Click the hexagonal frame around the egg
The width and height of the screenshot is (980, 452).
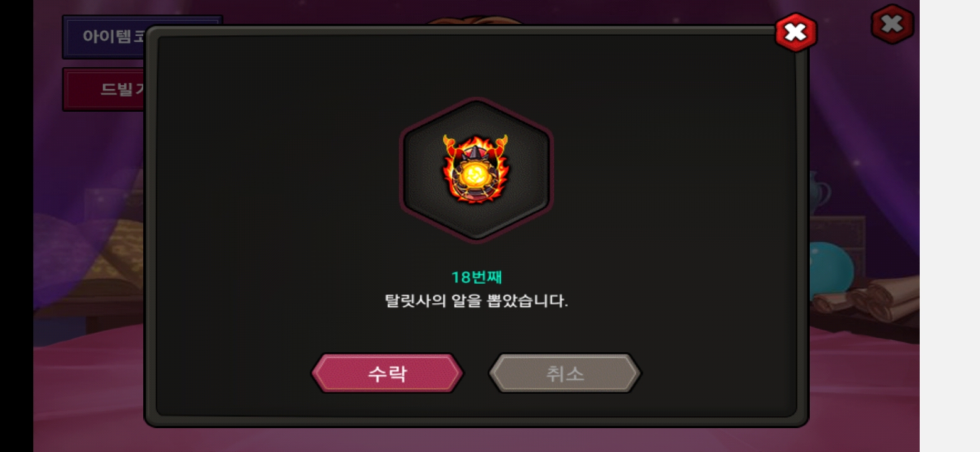476,169
